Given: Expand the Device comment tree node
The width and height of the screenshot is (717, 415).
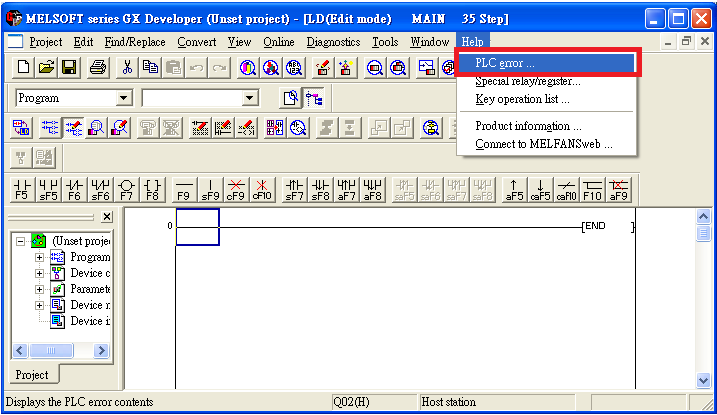Looking at the screenshot, I should [39, 273].
